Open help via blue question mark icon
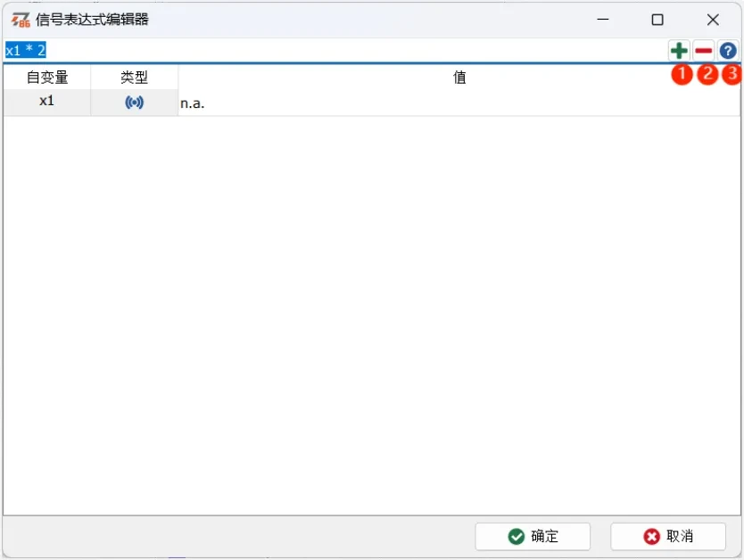Screen dimensions: 744x560 [x=728, y=51]
